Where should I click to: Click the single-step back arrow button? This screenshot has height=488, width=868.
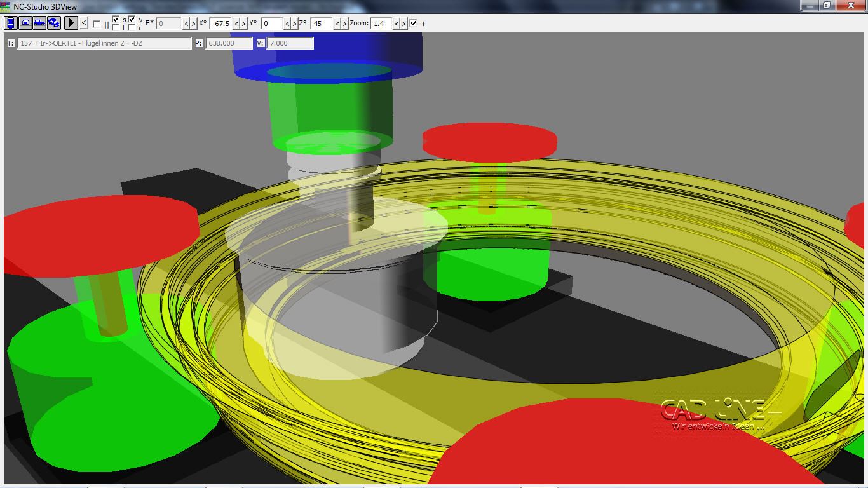tap(83, 23)
